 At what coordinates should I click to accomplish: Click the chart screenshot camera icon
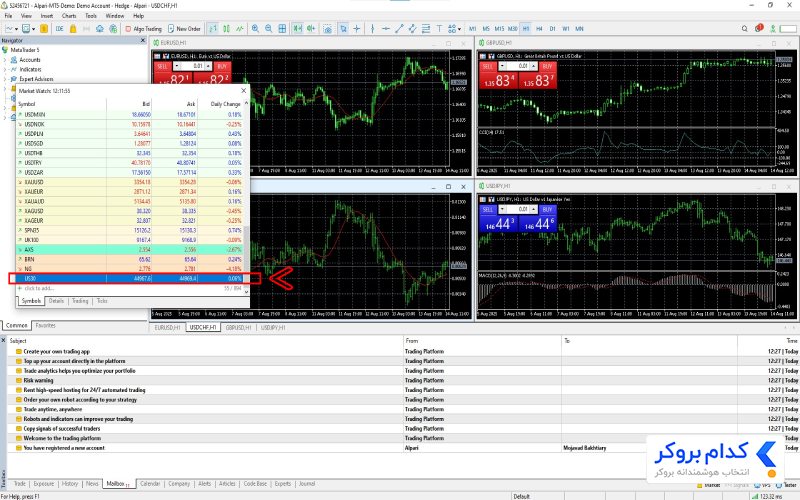tap(328, 29)
